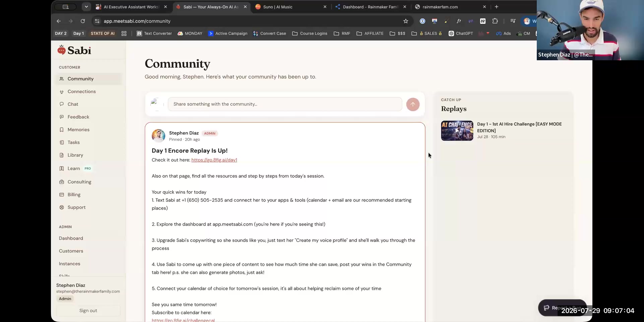The height and width of the screenshot is (322, 644).
Task: Select the STATE OF AI tab group
Action: point(103,33)
